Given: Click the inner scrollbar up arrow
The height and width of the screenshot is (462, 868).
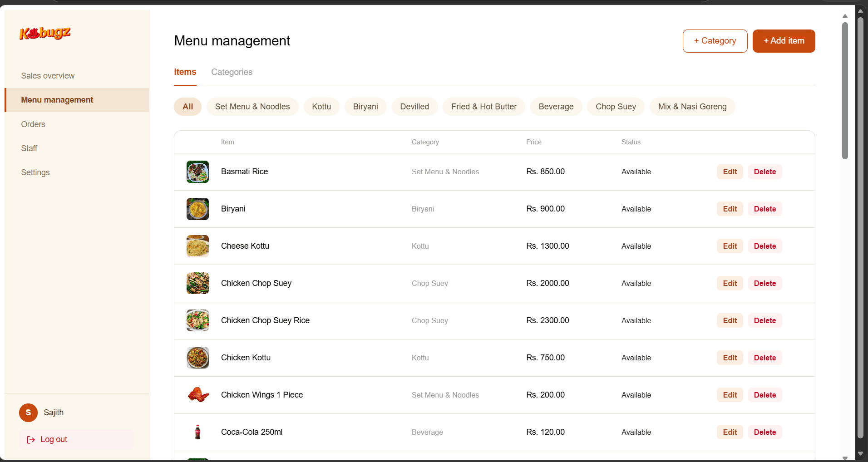Looking at the screenshot, I should (845, 16).
